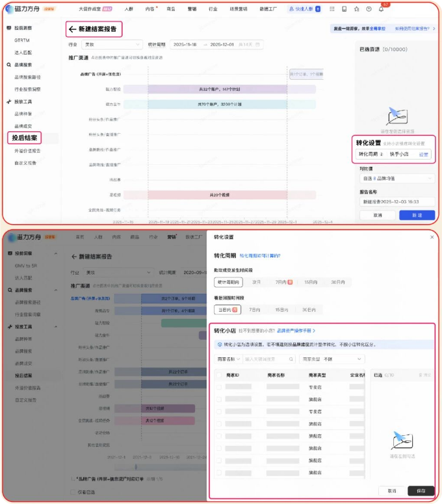Open the notification bell in the top bar
This screenshot has height=504, width=442.
(x=381, y=9)
